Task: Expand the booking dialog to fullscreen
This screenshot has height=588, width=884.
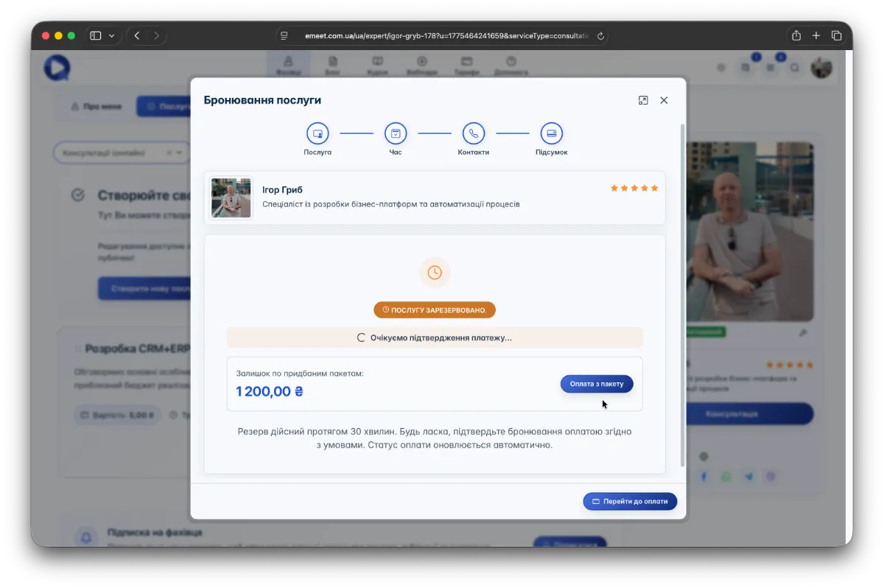Action: point(643,100)
